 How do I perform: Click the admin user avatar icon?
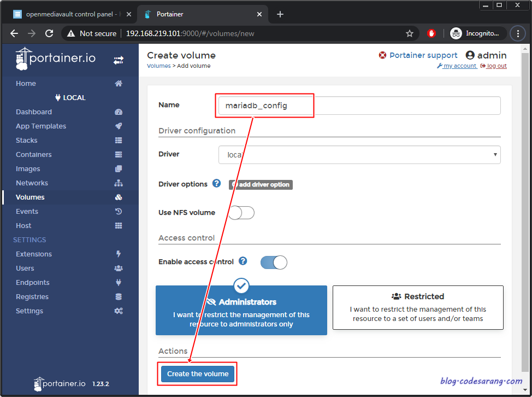[470, 55]
